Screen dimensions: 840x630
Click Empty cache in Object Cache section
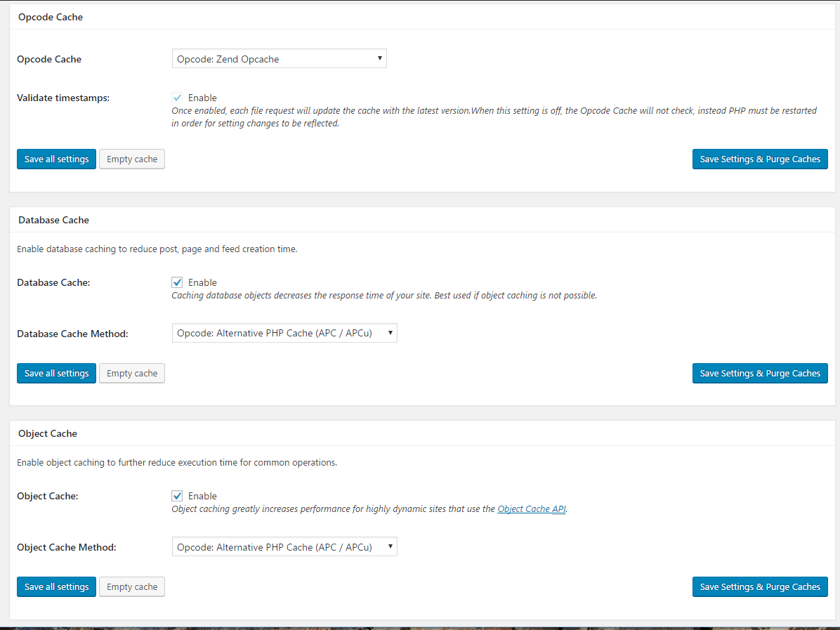tap(132, 586)
